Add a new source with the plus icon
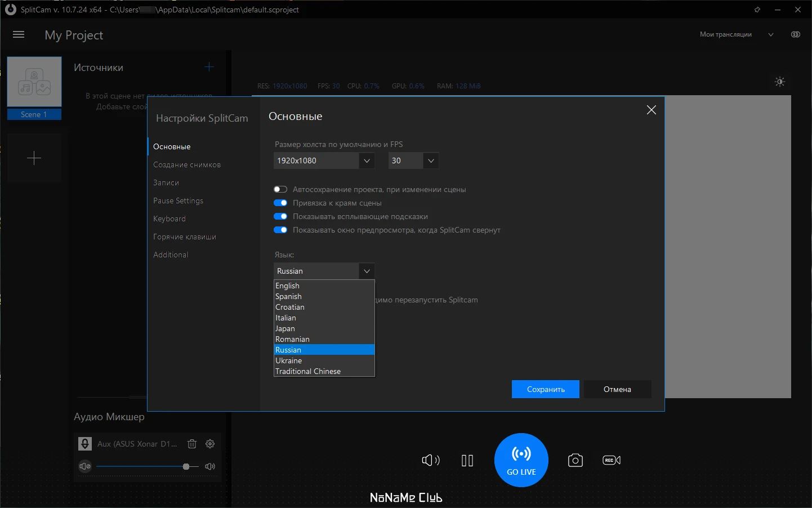 (x=209, y=67)
